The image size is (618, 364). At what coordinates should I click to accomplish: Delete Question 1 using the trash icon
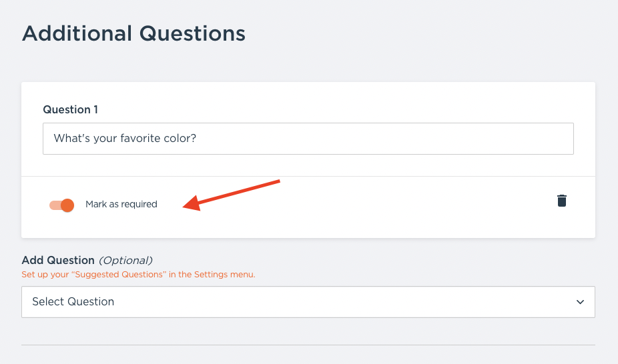(x=562, y=201)
